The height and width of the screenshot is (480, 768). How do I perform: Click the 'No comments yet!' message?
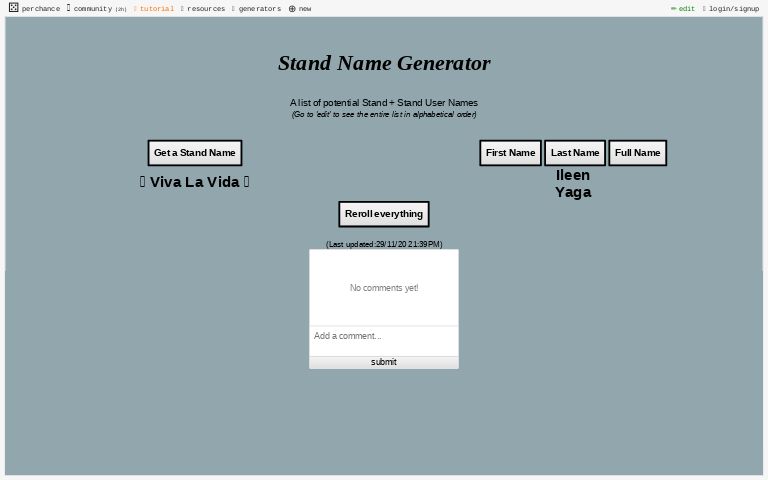pos(384,288)
